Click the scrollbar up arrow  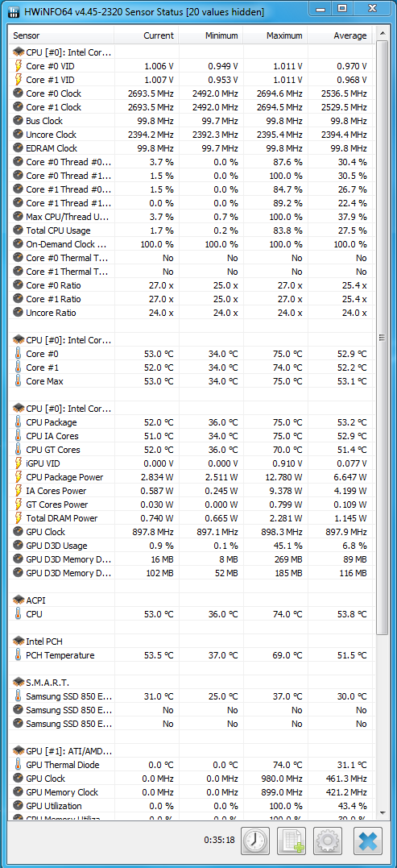click(382, 35)
